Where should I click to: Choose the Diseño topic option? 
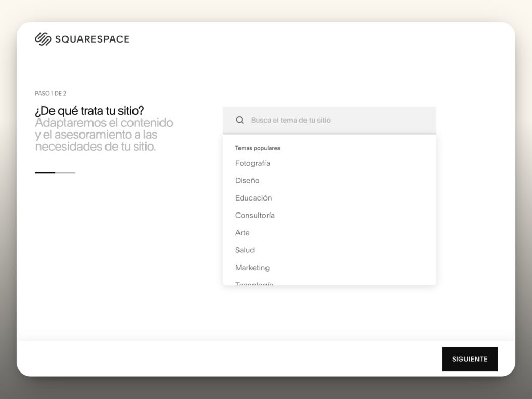point(247,181)
